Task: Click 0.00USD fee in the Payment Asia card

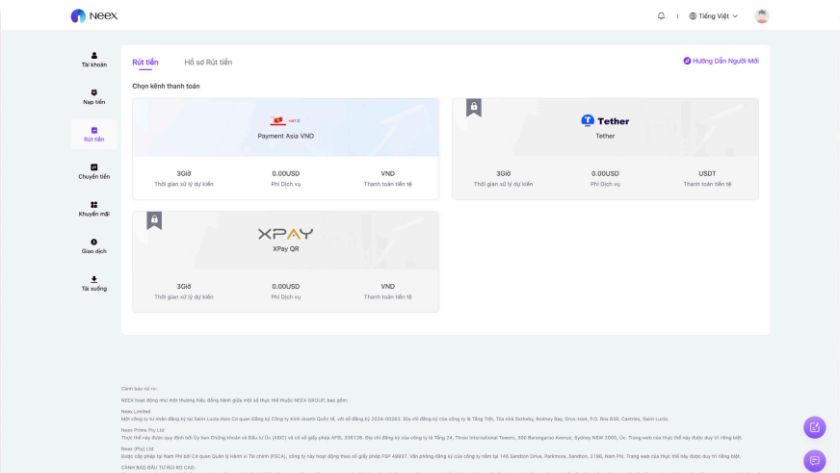Action: 286,174
